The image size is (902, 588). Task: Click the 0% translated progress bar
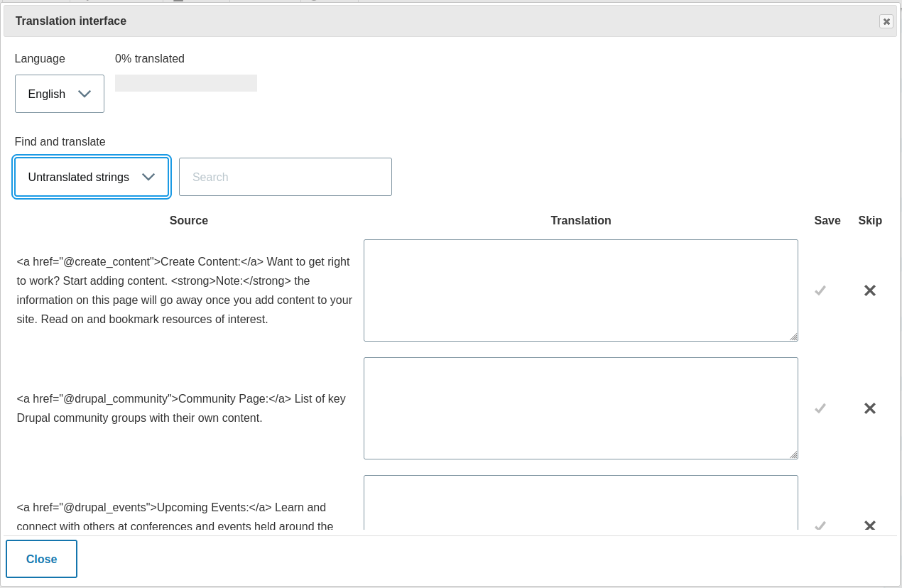(185, 82)
